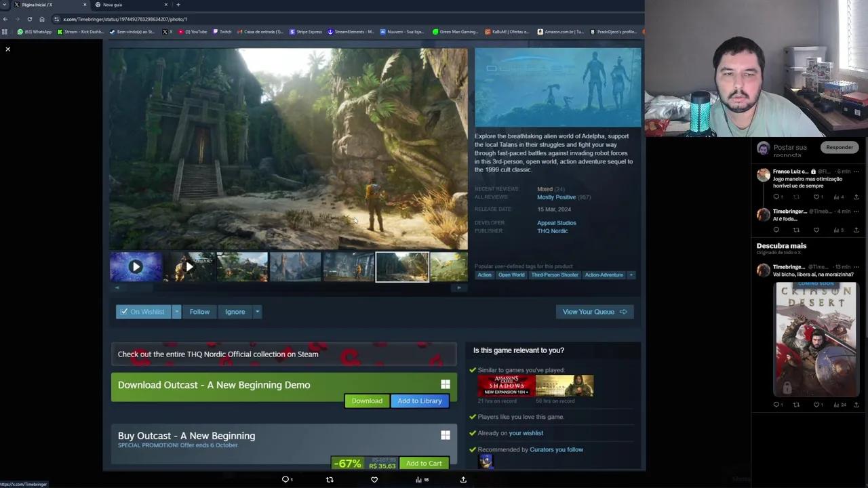Open view stats icon below the photo
Screen dimensions: 868x488
pyautogui.click(x=418, y=479)
